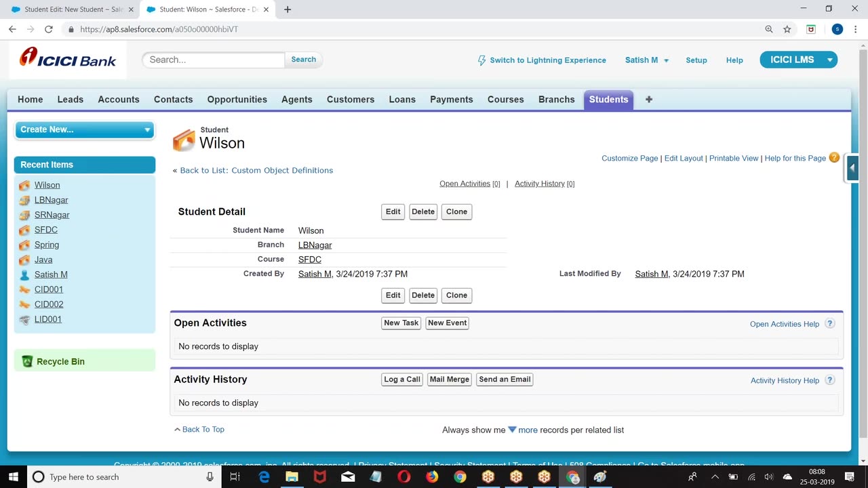Go back with the browser back arrow
The width and height of the screenshot is (868, 488).
tap(12, 29)
